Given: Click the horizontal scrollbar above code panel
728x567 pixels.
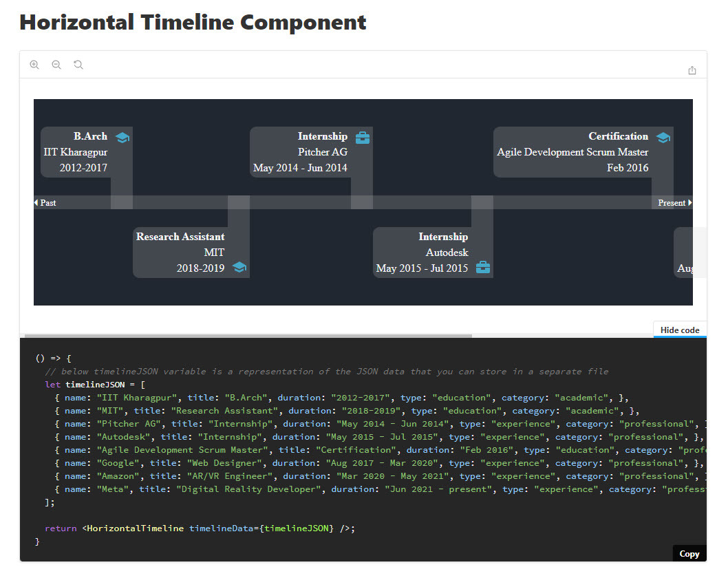Looking at the screenshot, I should [248, 336].
